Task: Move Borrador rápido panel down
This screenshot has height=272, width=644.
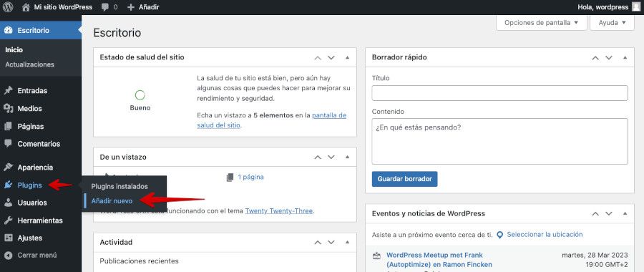Action: click(609, 58)
